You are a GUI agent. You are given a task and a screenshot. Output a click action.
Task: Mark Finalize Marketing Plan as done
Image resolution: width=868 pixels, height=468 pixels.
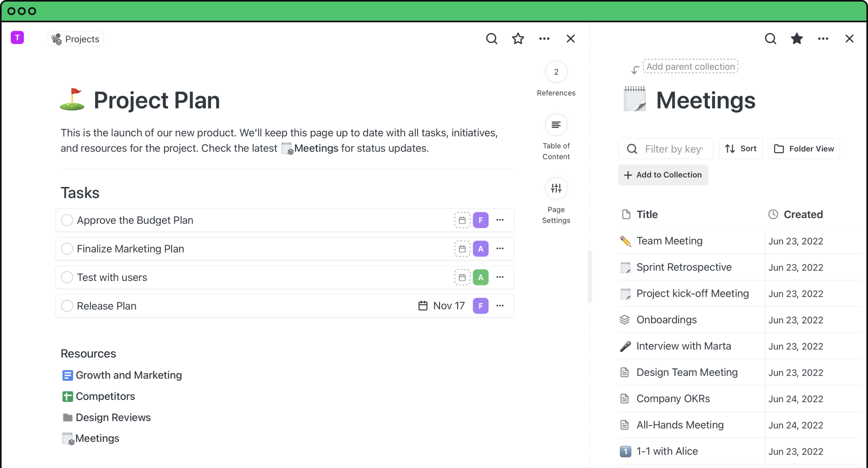click(67, 249)
